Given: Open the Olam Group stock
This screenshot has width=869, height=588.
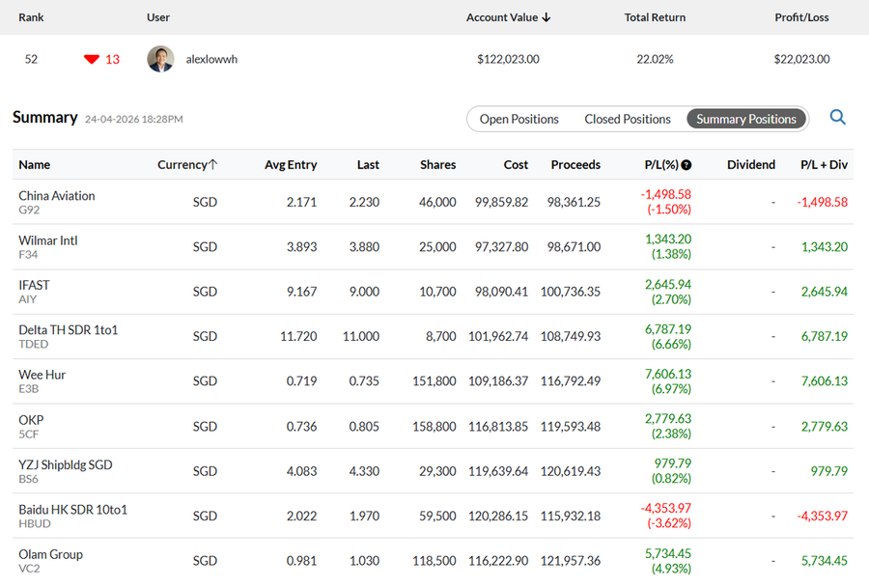Looking at the screenshot, I should pyautogui.click(x=51, y=554).
